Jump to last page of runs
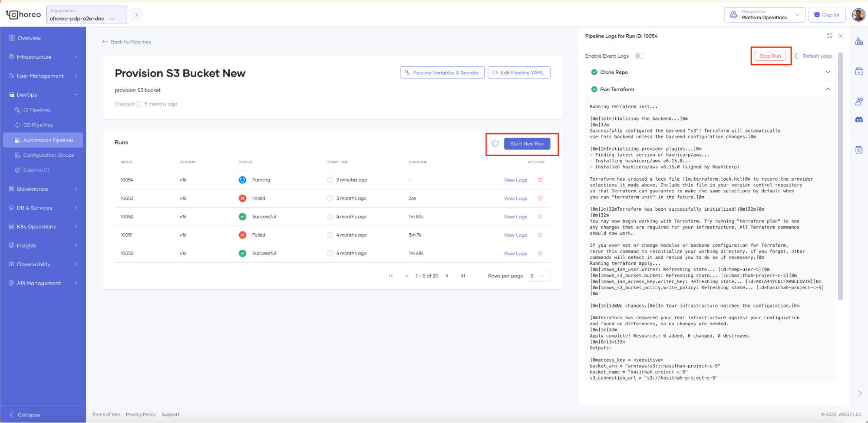868x423 pixels. point(463,276)
